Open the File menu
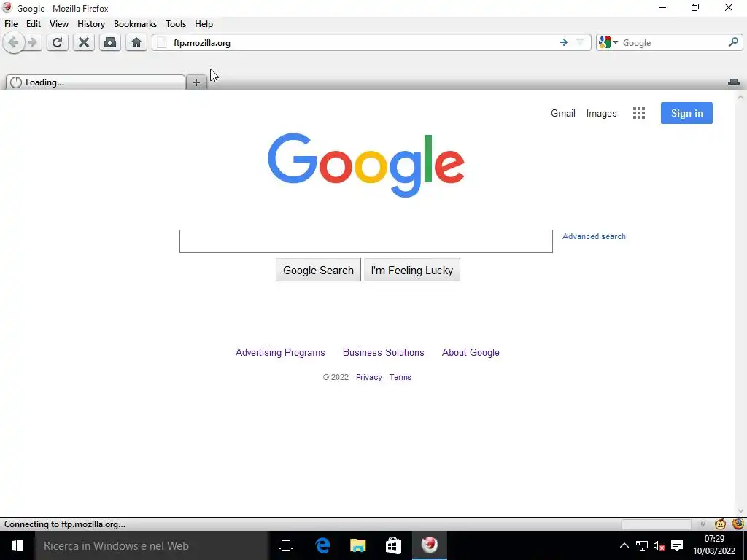 click(x=11, y=24)
